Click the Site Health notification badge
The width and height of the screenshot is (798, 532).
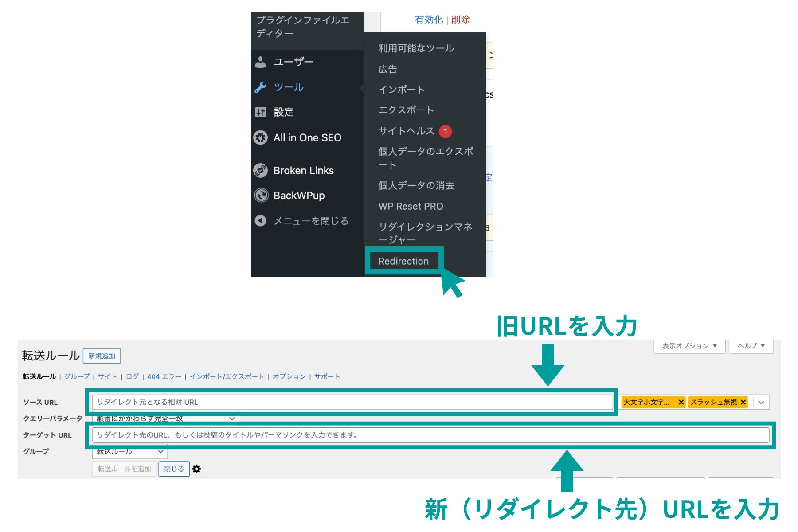[446, 131]
